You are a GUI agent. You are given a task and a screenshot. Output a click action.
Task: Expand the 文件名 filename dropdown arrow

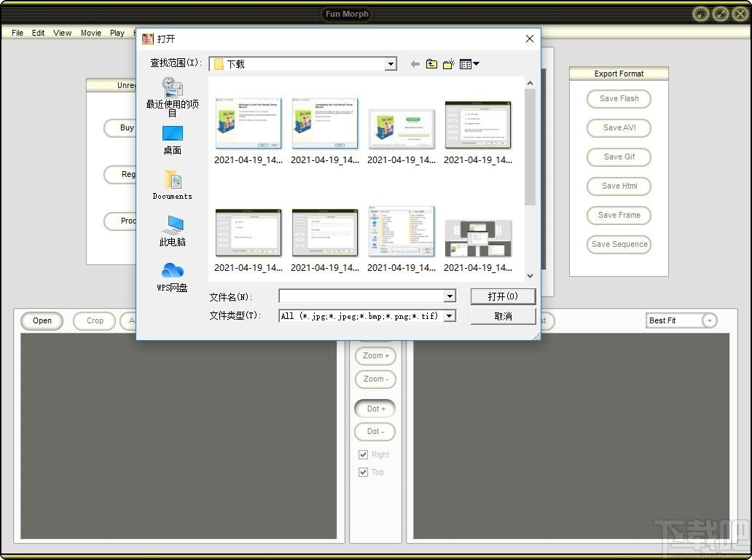(x=450, y=296)
